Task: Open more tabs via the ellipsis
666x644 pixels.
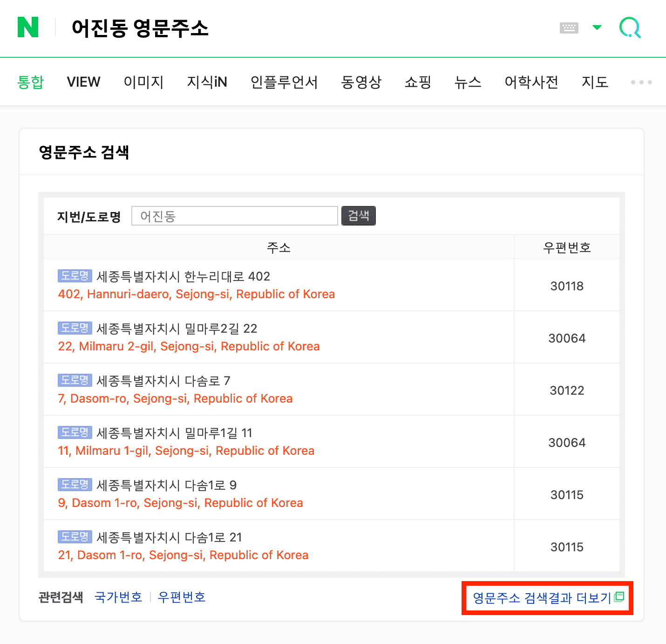Action: coord(641,82)
